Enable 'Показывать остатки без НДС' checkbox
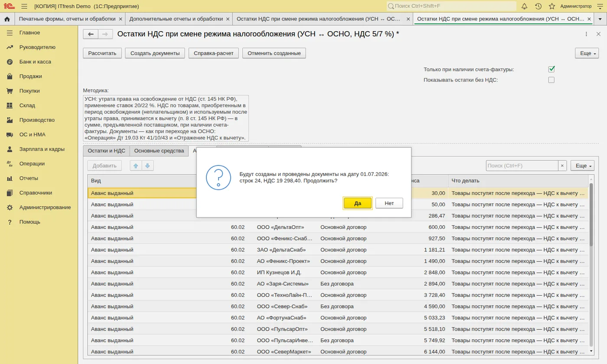The height and width of the screenshot is (364, 607). tap(552, 80)
